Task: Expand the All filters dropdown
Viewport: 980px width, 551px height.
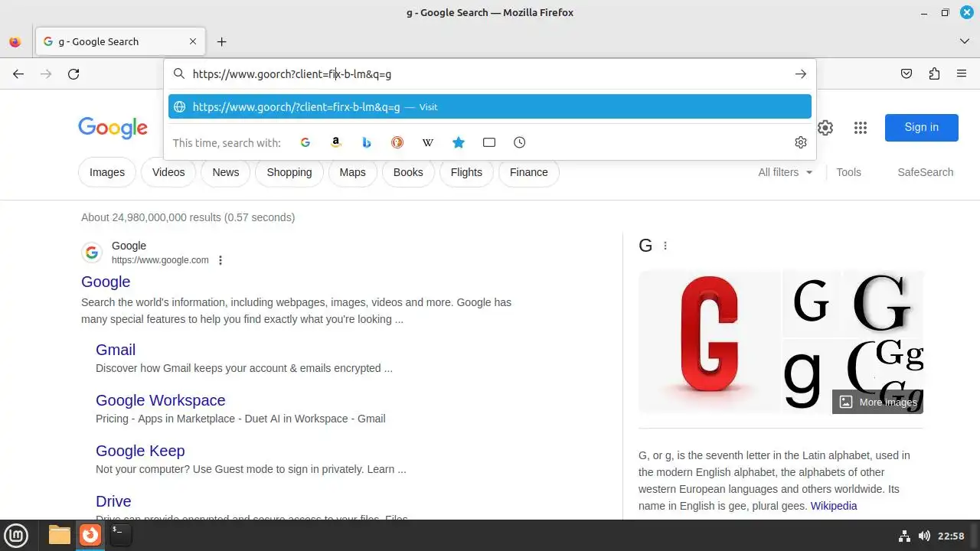Action: [785, 172]
